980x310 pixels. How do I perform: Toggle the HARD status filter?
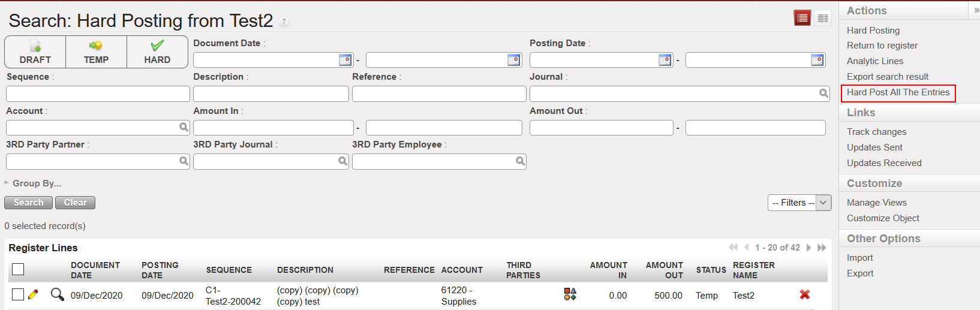point(157,52)
